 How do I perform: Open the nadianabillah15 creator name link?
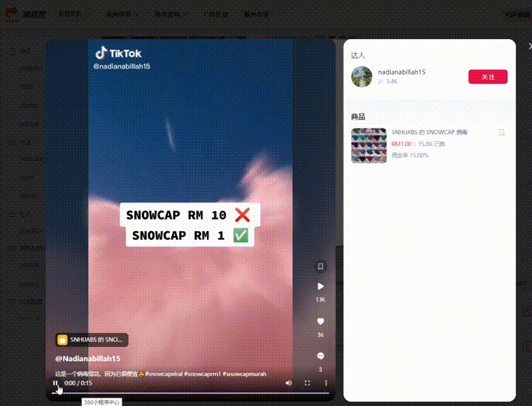click(401, 72)
